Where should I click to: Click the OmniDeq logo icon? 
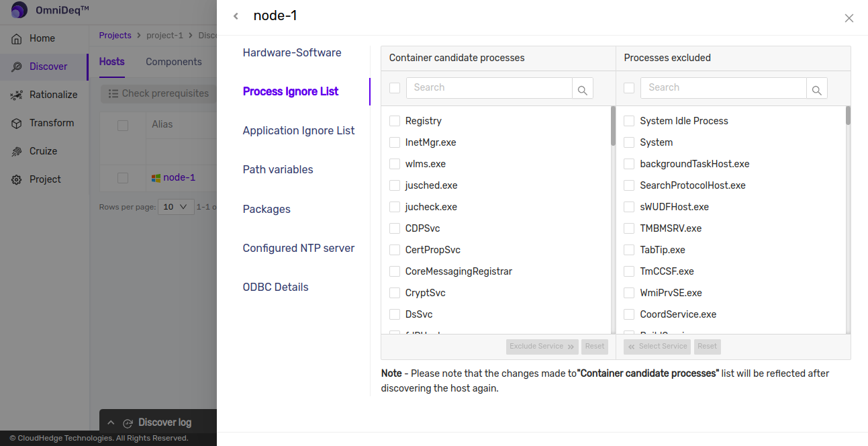(19, 9)
